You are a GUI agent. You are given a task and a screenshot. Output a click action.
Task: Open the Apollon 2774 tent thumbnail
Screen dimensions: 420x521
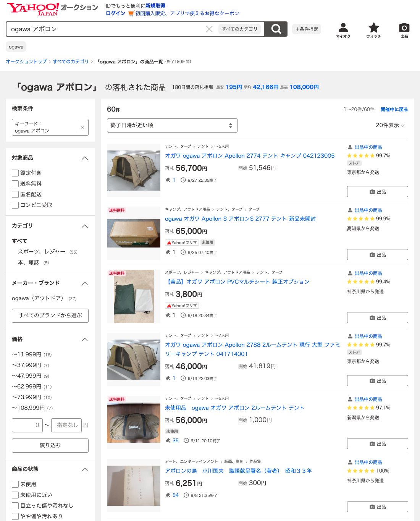pos(134,170)
